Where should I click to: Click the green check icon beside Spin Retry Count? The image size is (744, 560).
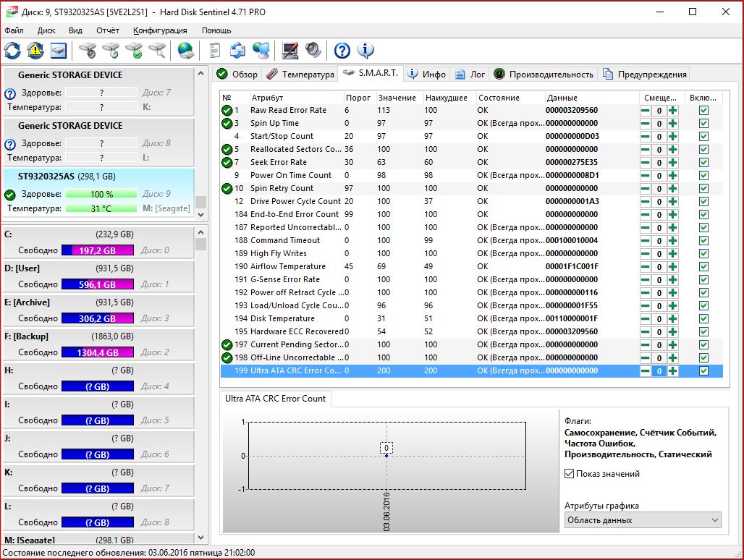pyautogui.click(x=227, y=189)
